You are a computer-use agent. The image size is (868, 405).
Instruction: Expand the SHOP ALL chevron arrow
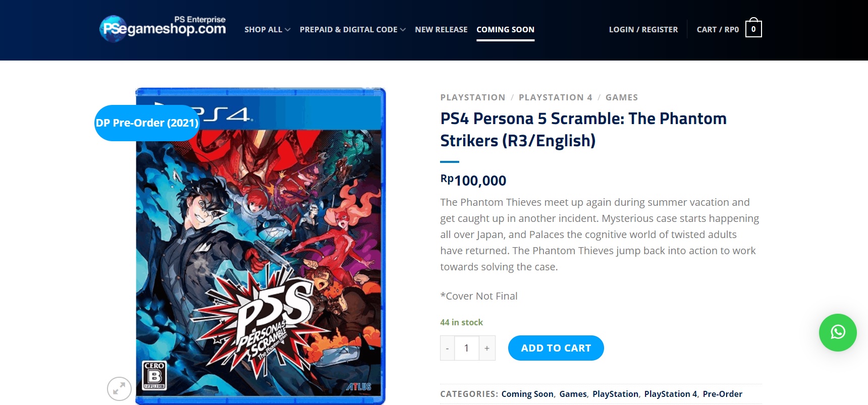point(288,30)
